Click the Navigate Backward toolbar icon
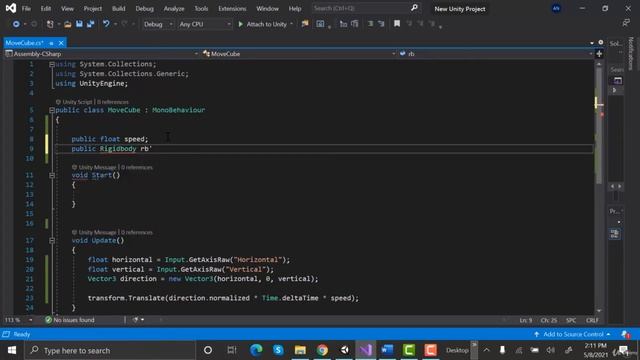Viewport: 640px width, 360px height. (16, 24)
